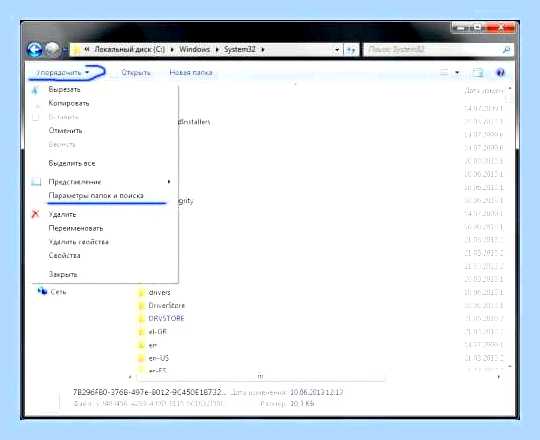
Task: Select the en-US folder
Action: tap(158, 358)
